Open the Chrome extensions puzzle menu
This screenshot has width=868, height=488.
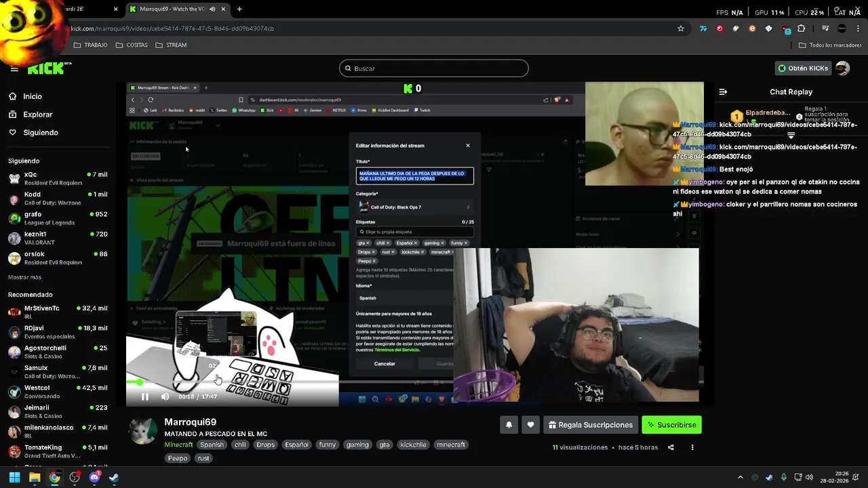tap(802, 28)
